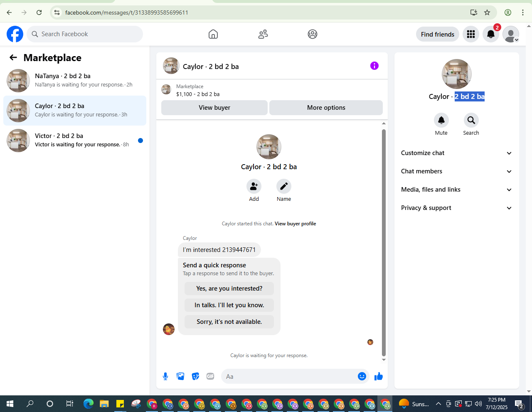Open More options for the listing
This screenshot has width=532, height=412.
point(326,108)
